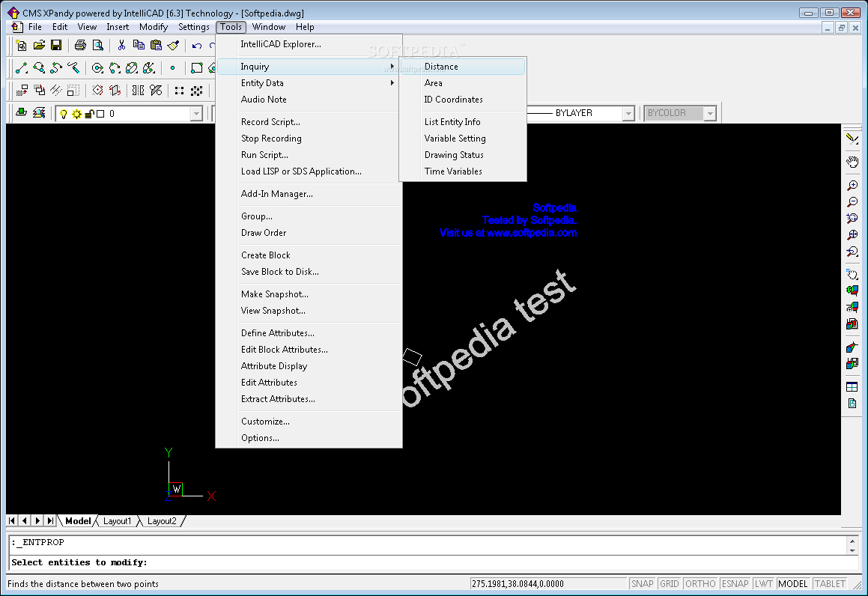Click the Print icon
868x596 pixels.
80,46
